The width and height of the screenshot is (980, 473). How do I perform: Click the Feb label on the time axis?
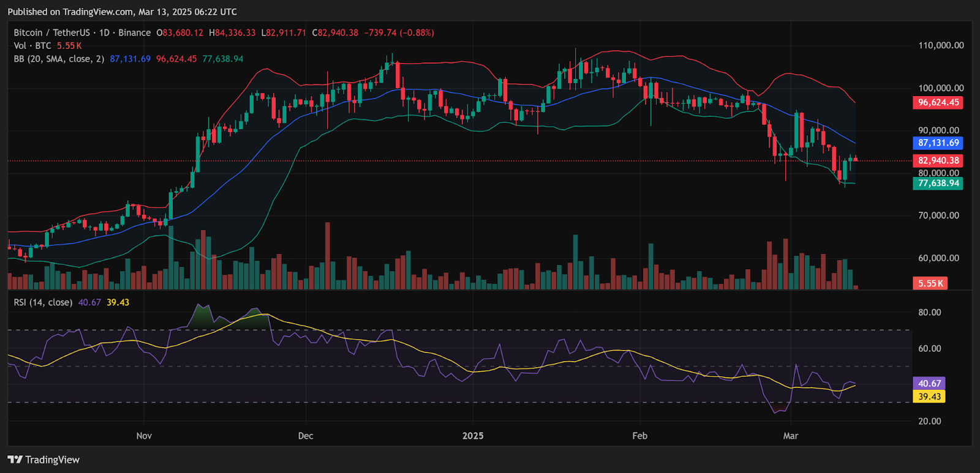[639, 436]
